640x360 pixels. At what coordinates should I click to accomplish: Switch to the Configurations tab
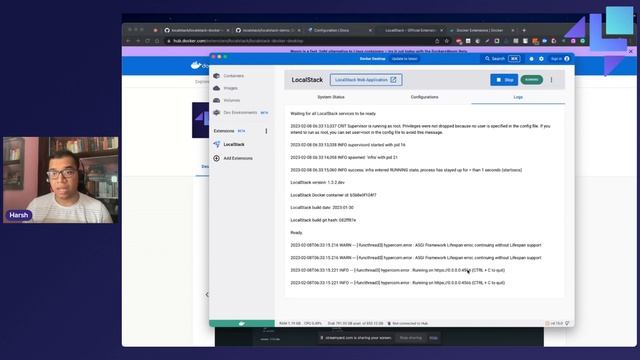(424, 97)
